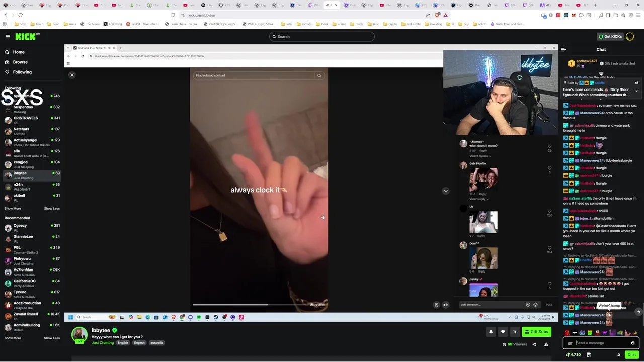Click the GG quick emote
The image size is (644, 362).
pos(582,333)
